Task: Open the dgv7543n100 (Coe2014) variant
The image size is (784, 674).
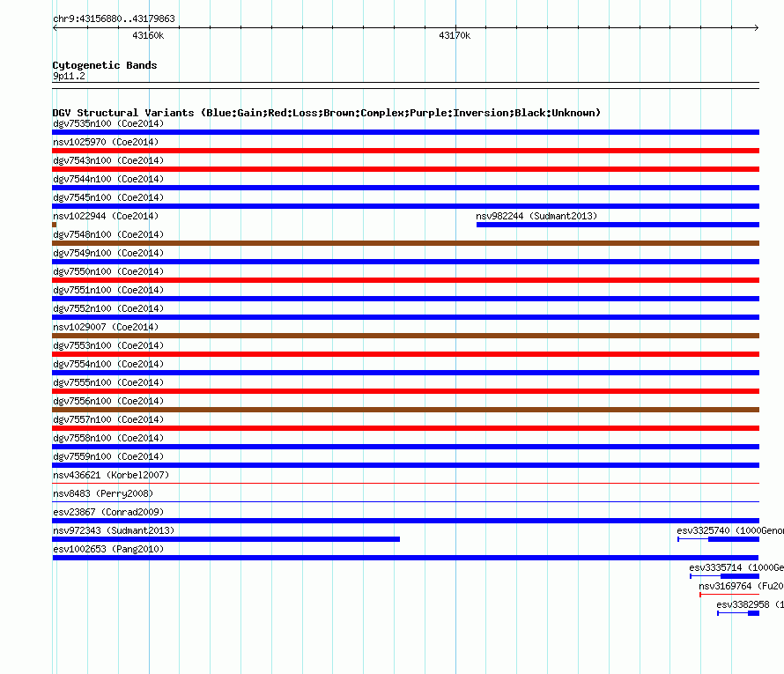Action: (x=108, y=160)
